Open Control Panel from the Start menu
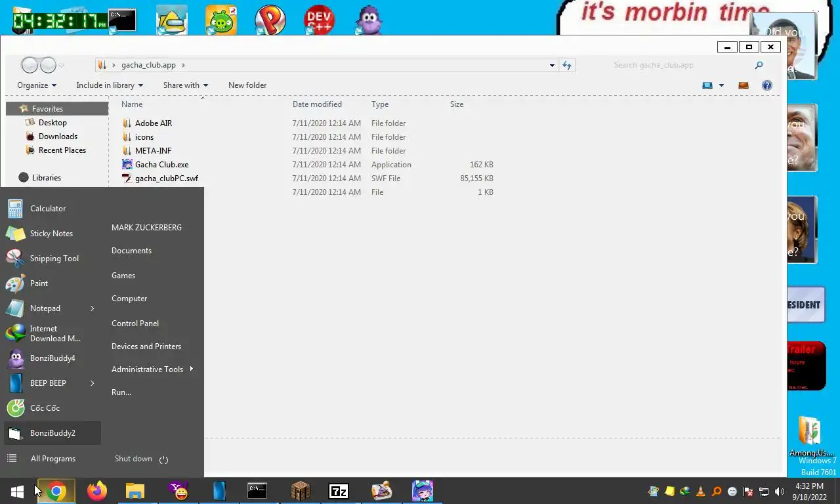The height and width of the screenshot is (504, 840). (x=135, y=324)
